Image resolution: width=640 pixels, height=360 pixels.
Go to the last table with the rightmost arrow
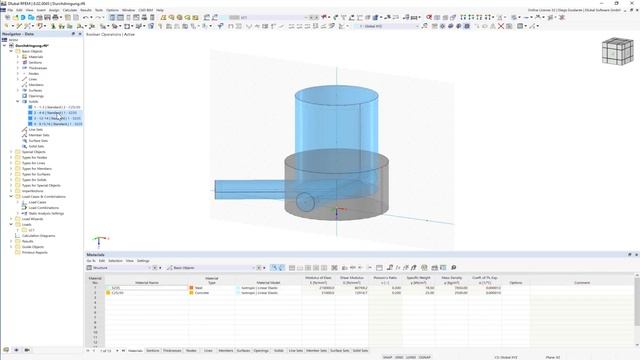pos(123,351)
